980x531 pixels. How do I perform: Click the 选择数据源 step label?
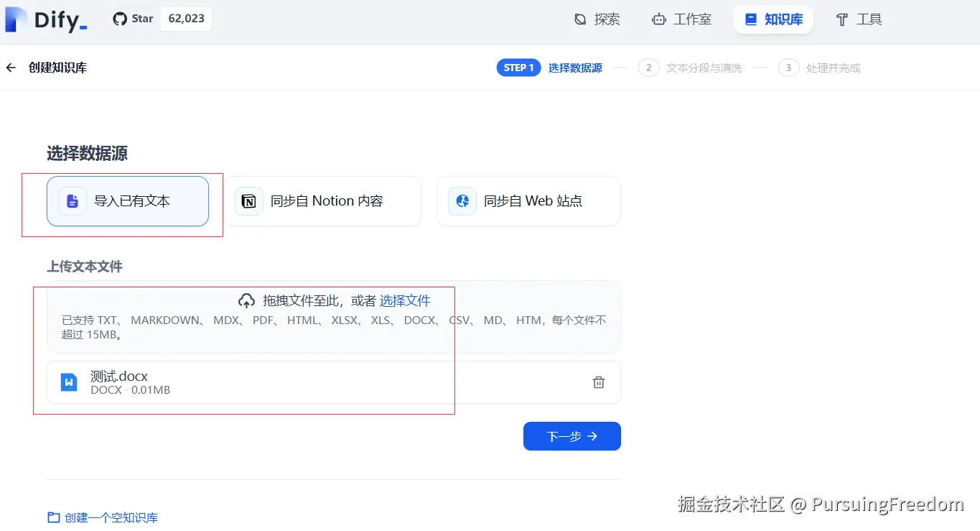pos(575,68)
